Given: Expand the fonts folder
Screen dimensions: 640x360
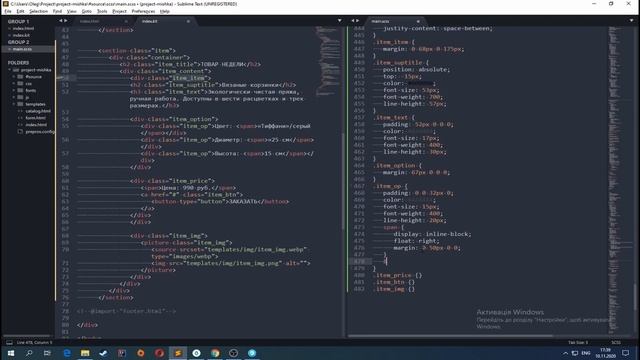Looking at the screenshot, I should click(x=14, y=91).
